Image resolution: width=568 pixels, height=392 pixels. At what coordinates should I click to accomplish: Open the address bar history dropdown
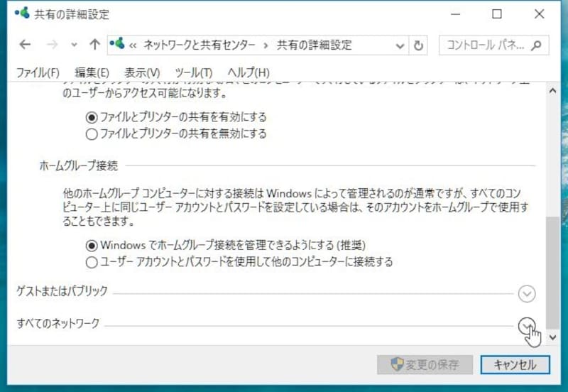tap(400, 45)
